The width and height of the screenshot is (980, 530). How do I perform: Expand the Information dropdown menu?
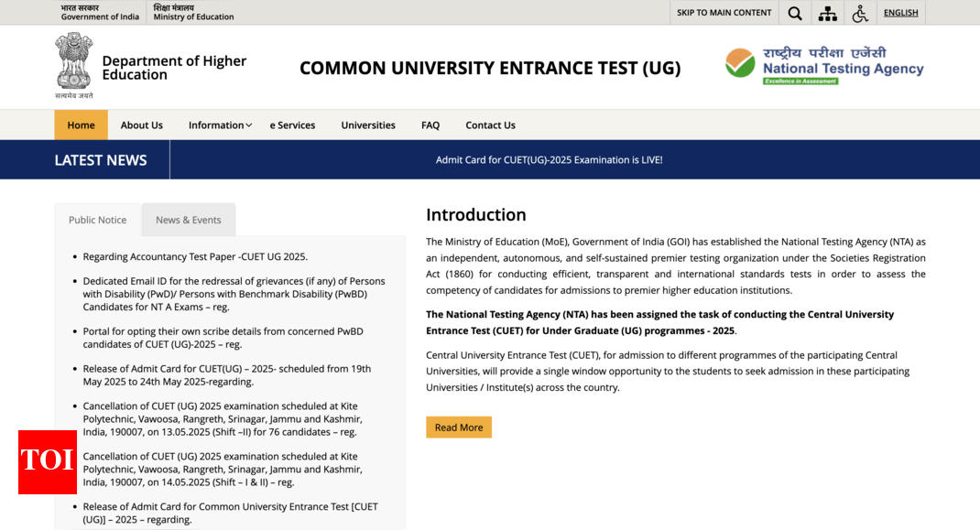click(x=220, y=125)
